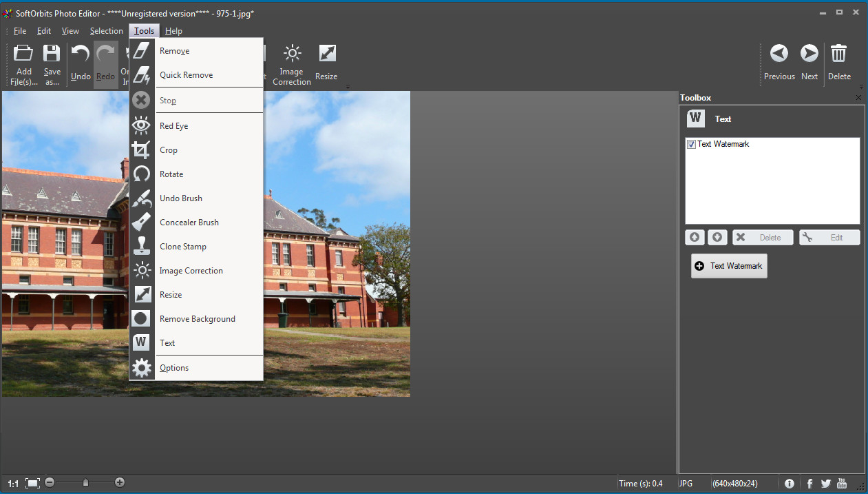This screenshot has height=494, width=868.
Task: Click the zoom slider in the status bar
Action: 84,482
